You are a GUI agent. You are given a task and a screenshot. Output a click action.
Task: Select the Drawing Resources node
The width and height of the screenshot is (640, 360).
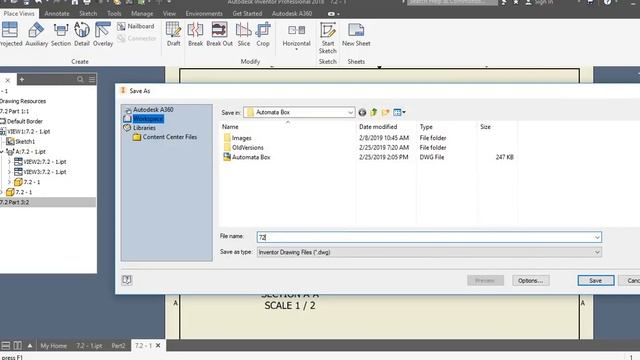23,101
